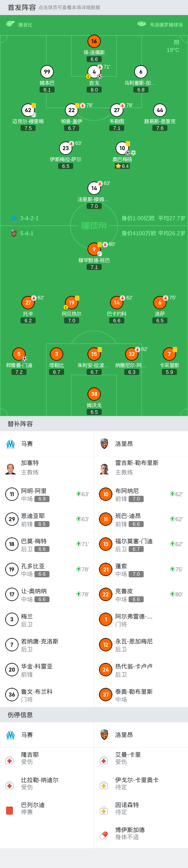Image resolution: width=188 pixels, height=868 pixels.
Task: Open Marseille head coach 加塞特 profile
Action: (47, 468)
